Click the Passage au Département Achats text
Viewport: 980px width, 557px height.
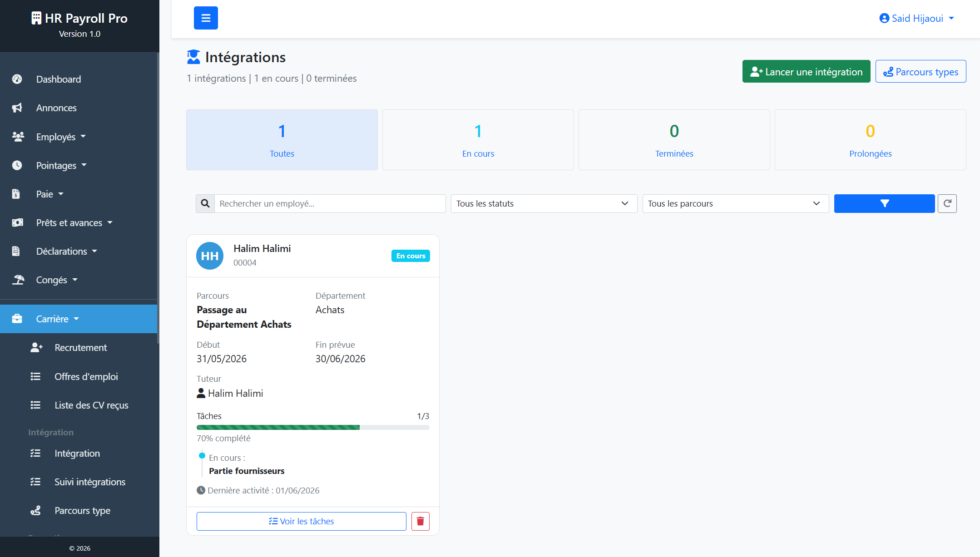pyautogui.click(x=244, y=317)
